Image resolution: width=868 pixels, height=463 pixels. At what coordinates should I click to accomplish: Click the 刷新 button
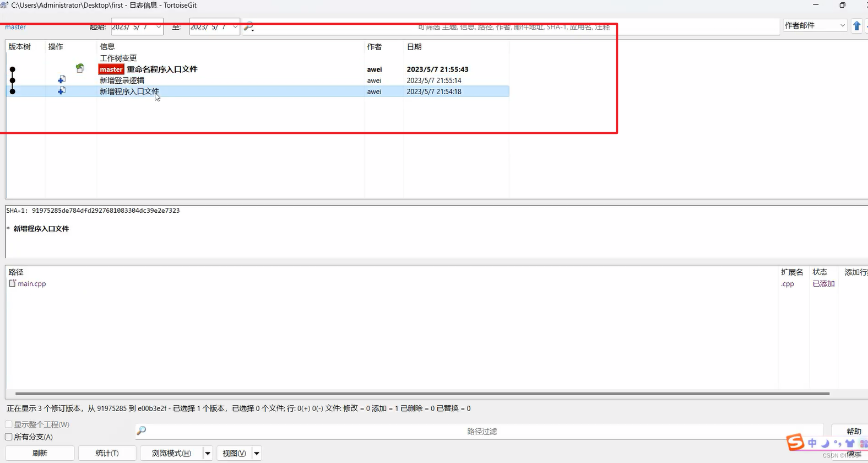[x=40, y=453]
